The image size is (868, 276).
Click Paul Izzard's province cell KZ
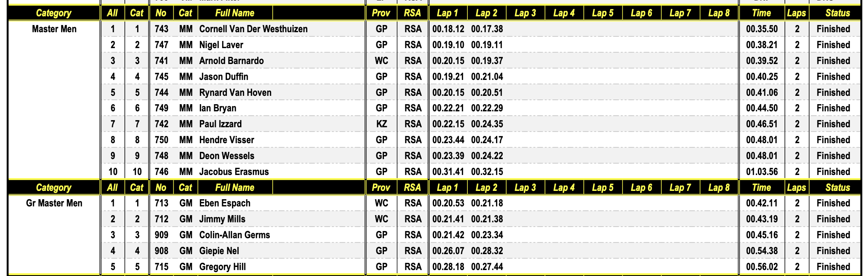[x=381, y=124]
